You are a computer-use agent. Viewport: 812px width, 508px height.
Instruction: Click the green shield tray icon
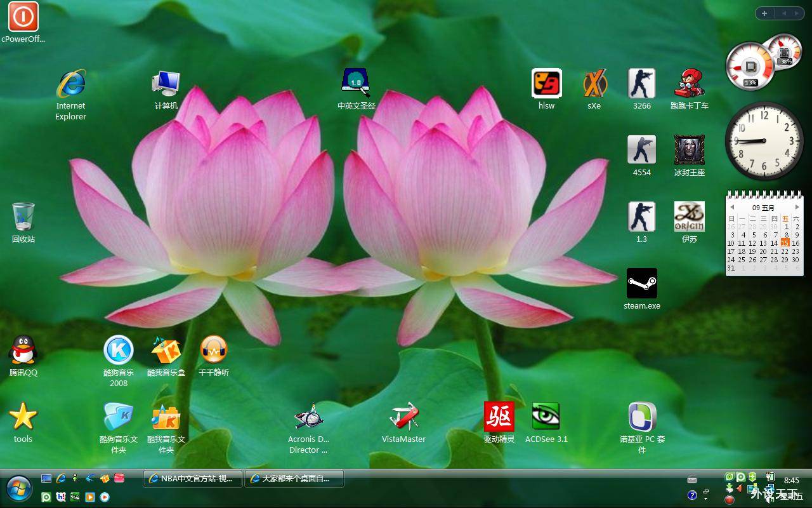point(752,476)
